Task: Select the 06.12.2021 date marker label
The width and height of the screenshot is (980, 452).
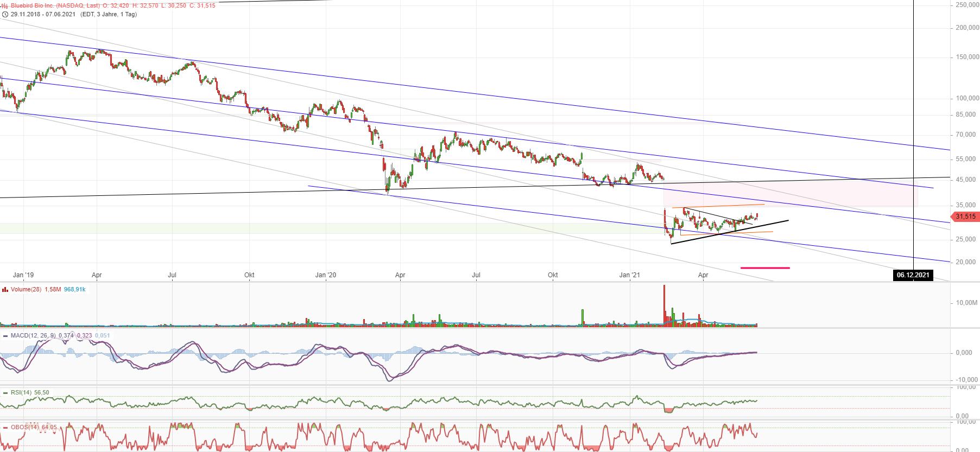Action: 913,275
